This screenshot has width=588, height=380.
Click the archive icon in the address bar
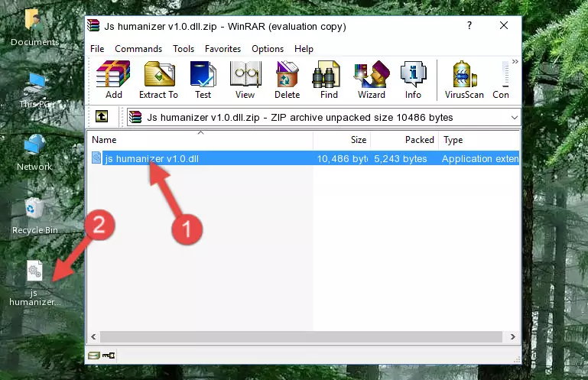135,117
